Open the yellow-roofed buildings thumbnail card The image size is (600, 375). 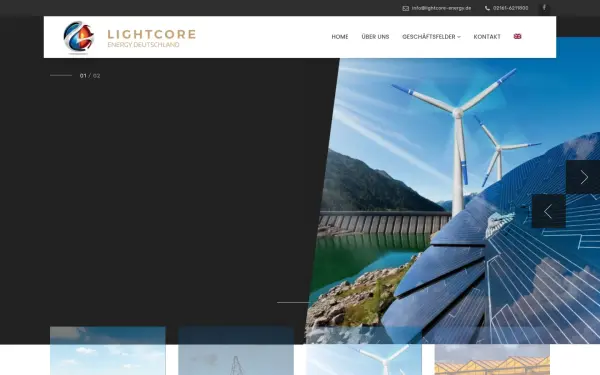click(x=492, y=351)
